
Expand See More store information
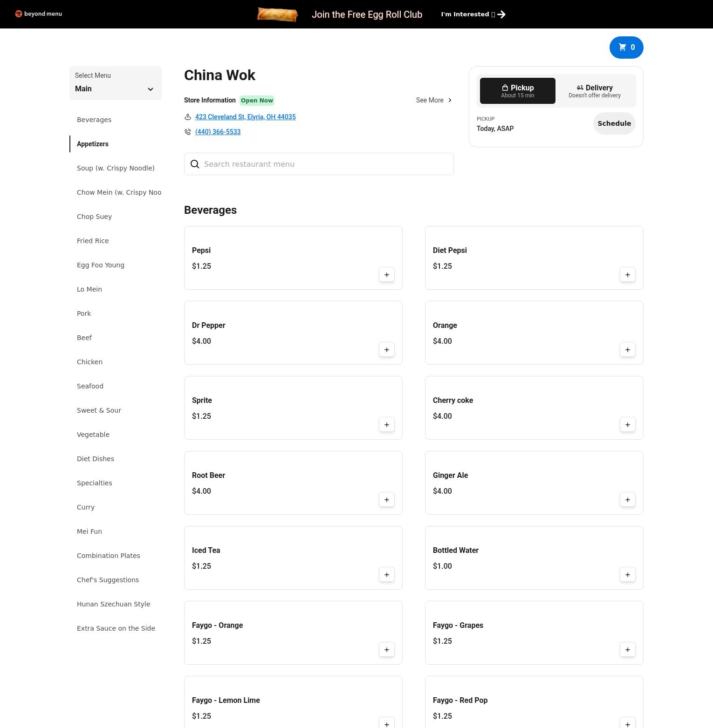[x=434, y=100]
